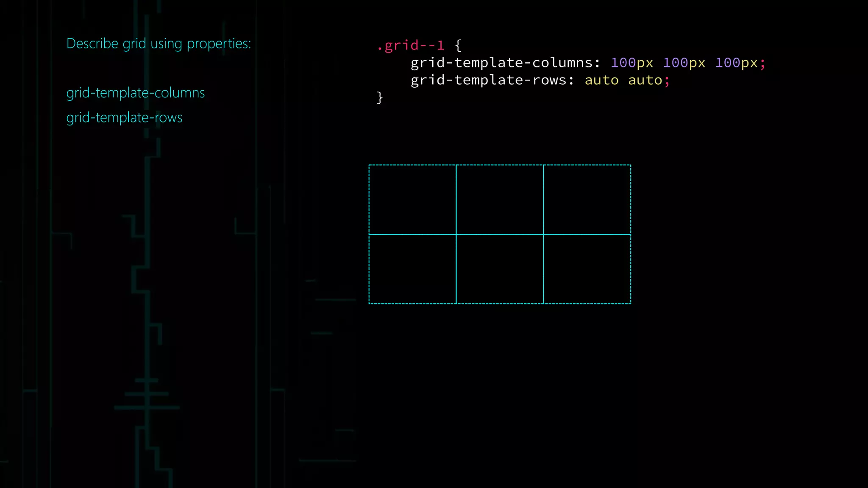Click the second 'auto' value in code
Image resolution: width=868 pixels, height=488 pixels.
point(645,80)
